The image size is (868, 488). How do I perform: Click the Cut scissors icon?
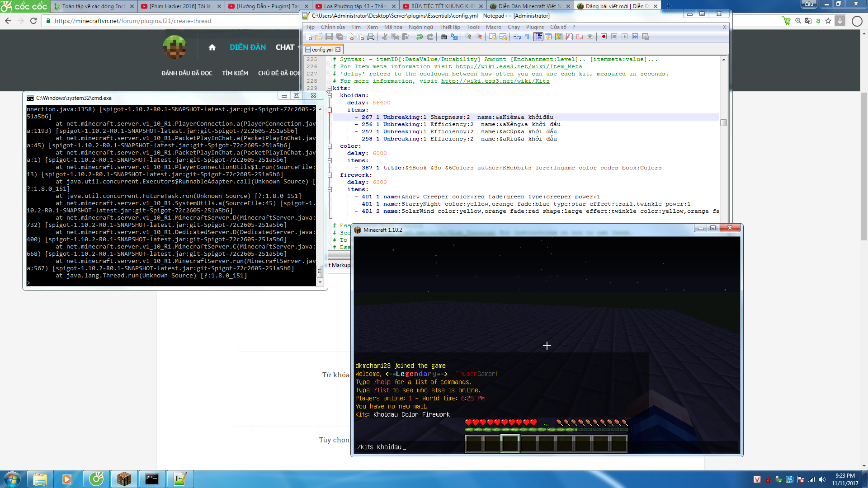[384, 37]
